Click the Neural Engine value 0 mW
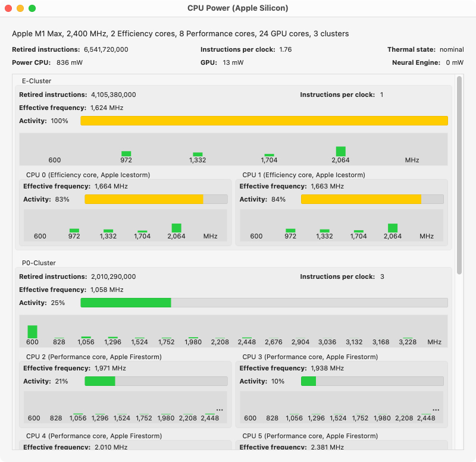The width and height of the screenshot is (476, 462). coord(455,62)
